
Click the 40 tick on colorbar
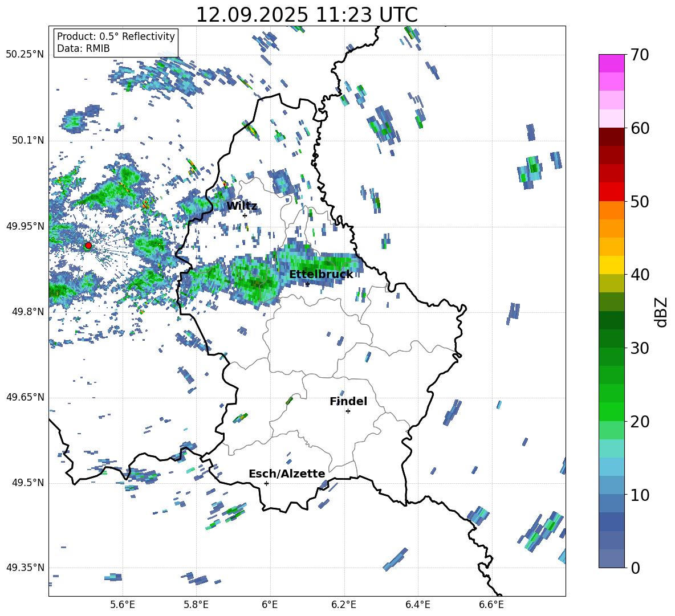pos(640,275)
